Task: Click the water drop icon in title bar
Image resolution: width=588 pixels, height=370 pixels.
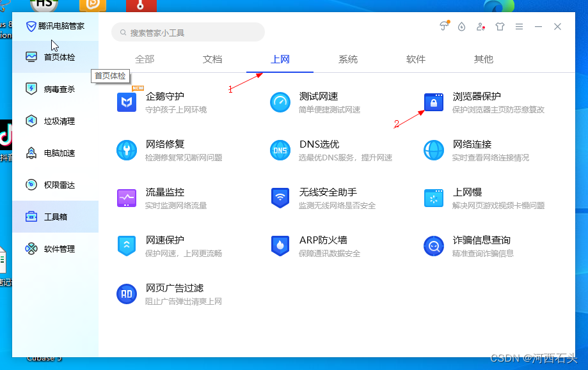Action: [x=461, y=27]
